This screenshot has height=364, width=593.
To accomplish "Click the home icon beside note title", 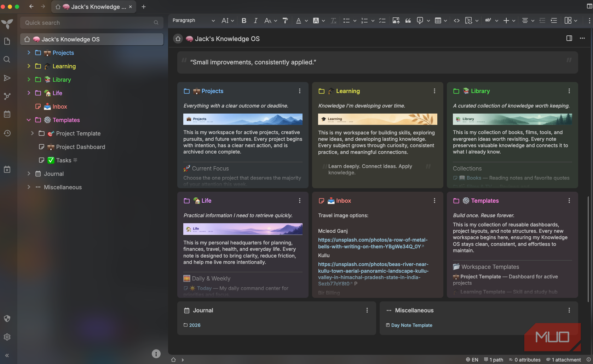I will [178, 39].
